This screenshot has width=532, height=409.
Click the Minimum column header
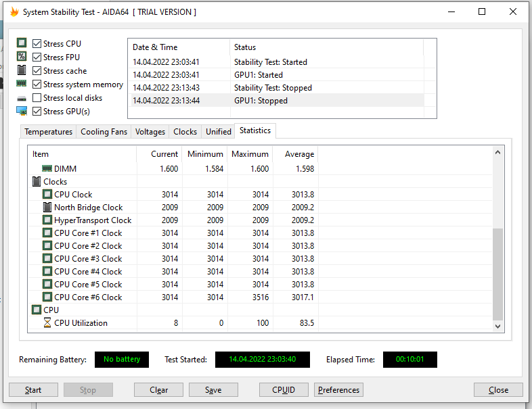(204, 154)
